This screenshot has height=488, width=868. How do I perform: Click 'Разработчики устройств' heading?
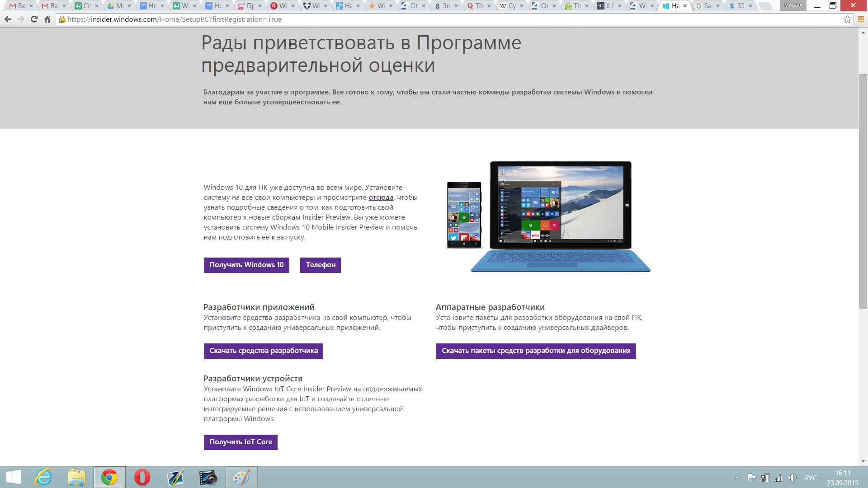pyautogui.click(x=253, y=379)
